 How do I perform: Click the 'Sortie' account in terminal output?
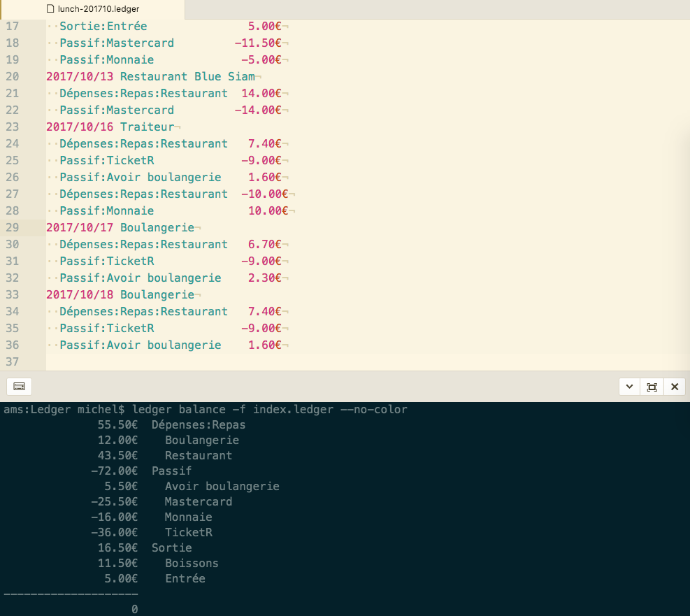point(171,547)
